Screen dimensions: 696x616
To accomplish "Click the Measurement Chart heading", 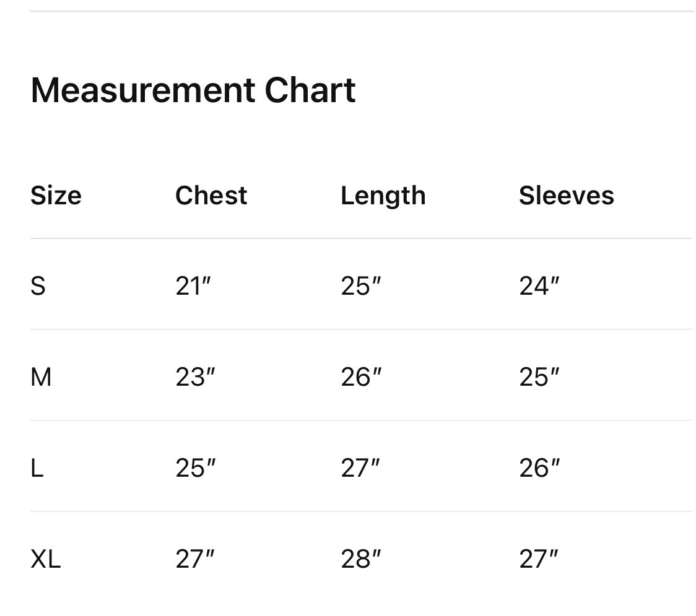I will point(193,90).
